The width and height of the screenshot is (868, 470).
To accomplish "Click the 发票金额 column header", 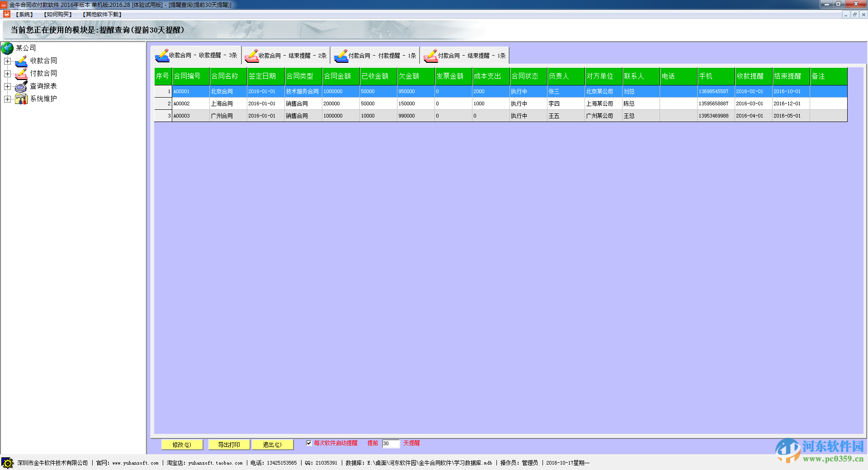I will tap(453, 76).
